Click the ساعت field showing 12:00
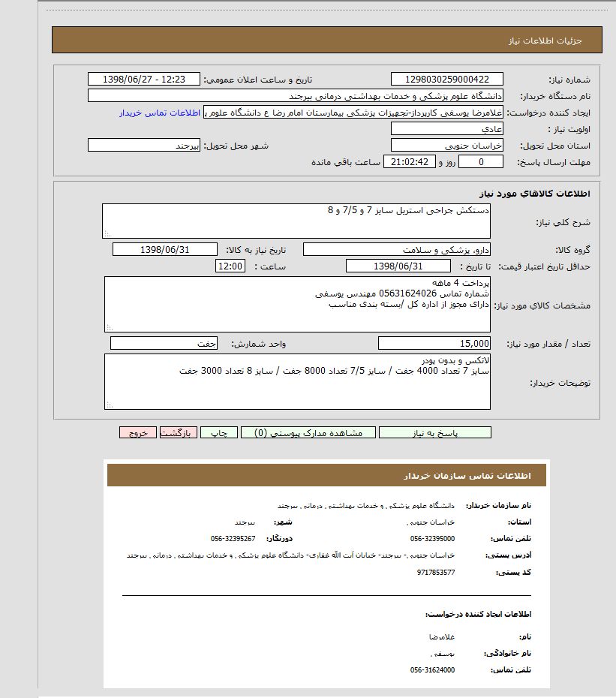Screen dimensions: 616x698 (230, 266)
